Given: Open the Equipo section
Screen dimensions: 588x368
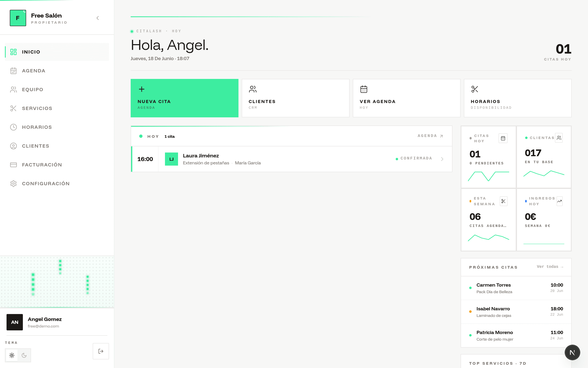Looking at the screenshot, I should point(57,90).
